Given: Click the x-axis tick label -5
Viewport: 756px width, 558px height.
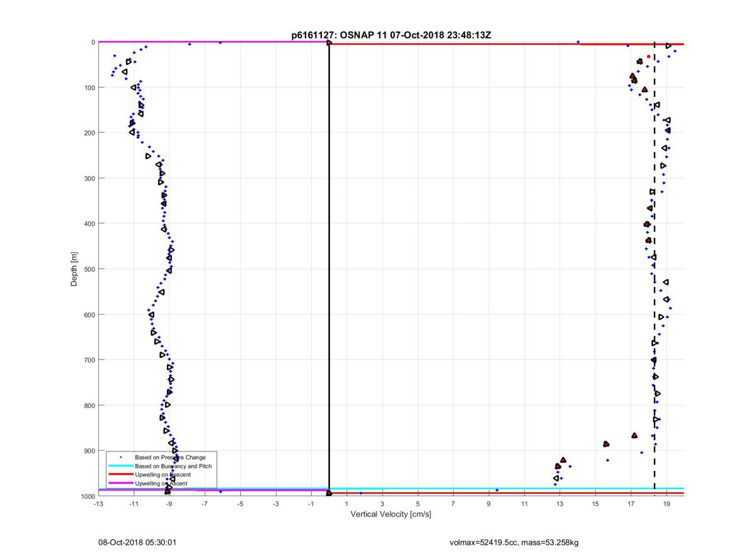Looking at the screenshot, I should [240, 504].
